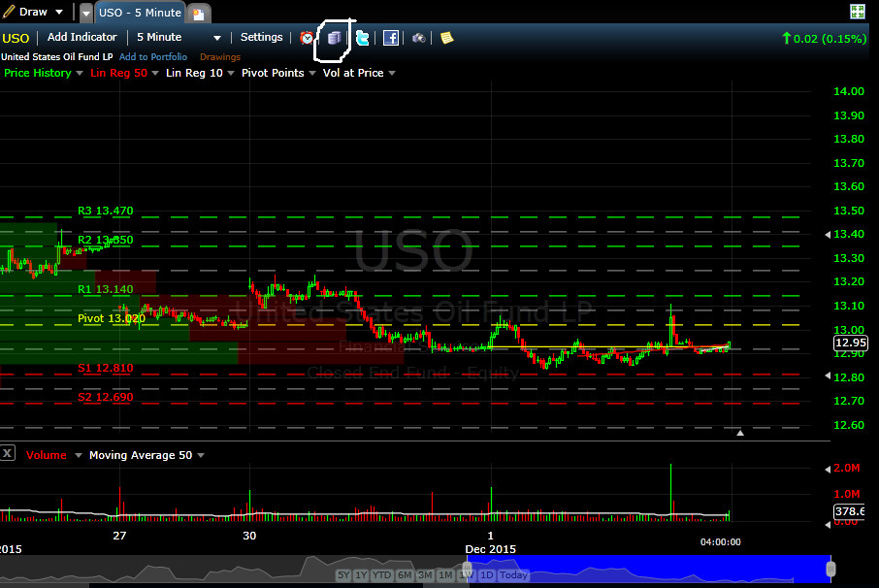Image resolution: width=879 pixels, height=588 pixels.
Task: Select the Today time range
Action: coord(513,575)
